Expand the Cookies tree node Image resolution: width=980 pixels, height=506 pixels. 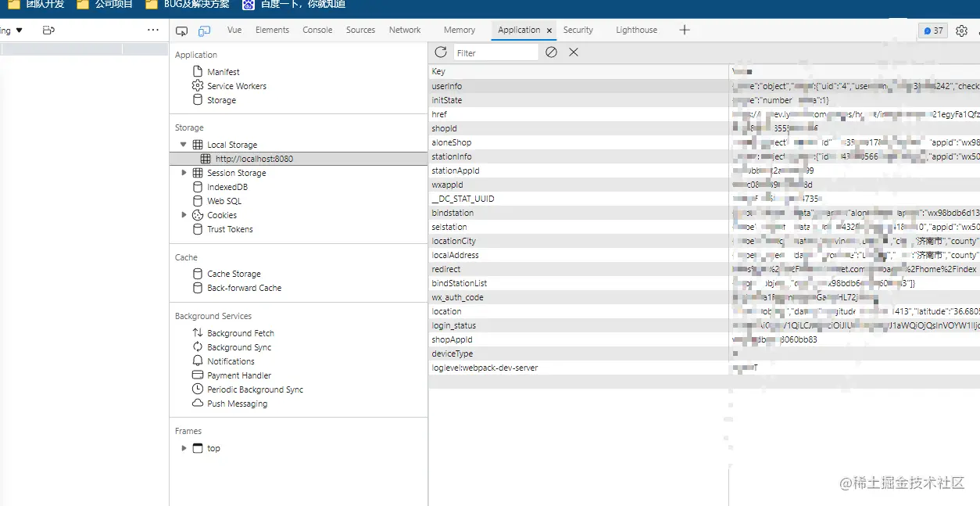point(184,214)
